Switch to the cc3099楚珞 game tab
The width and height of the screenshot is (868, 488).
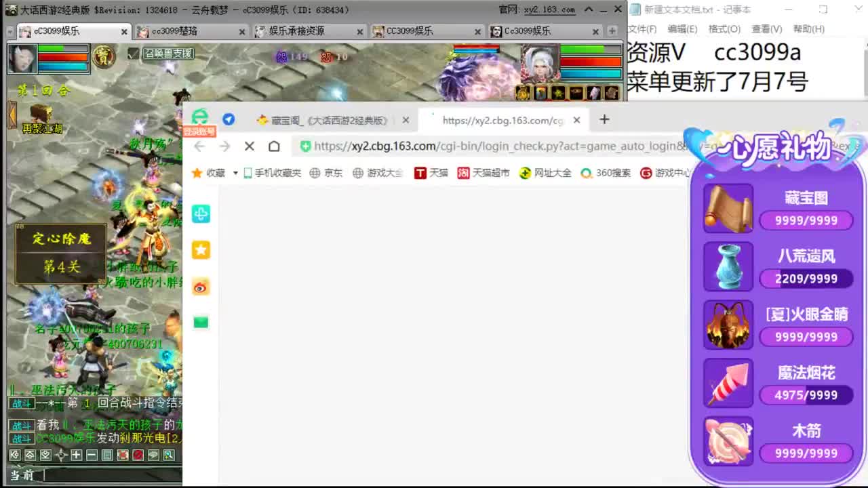click(183, 31)
